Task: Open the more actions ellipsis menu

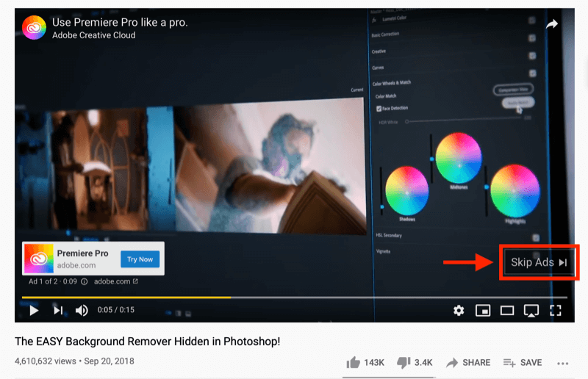Action: tap(562, 364)
